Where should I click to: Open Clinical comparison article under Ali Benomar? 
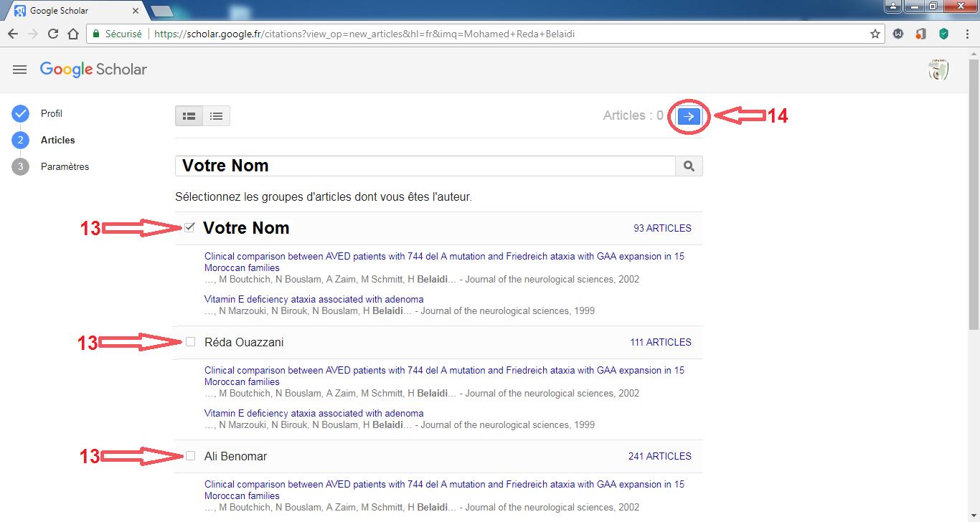pyautogui.click(x=444, y=490)
